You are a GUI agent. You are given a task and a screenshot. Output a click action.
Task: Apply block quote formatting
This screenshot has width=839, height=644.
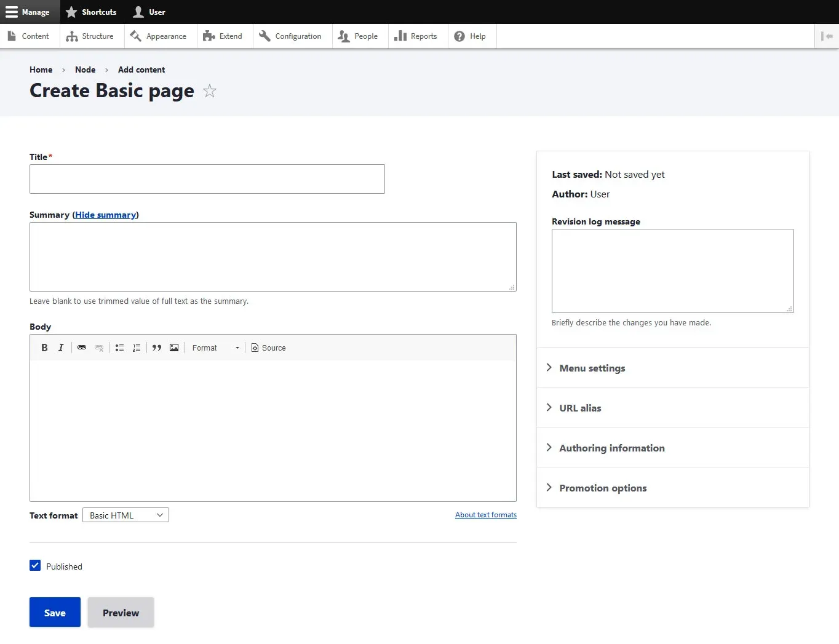tap(157, 348)
